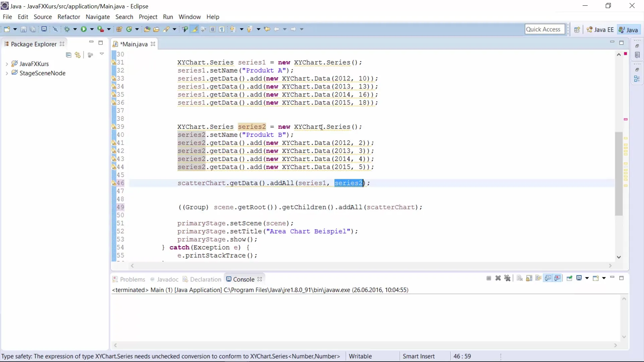Viewport: 644px width, 362px height.
Task: Click the Save All icon
Action: 33,29
